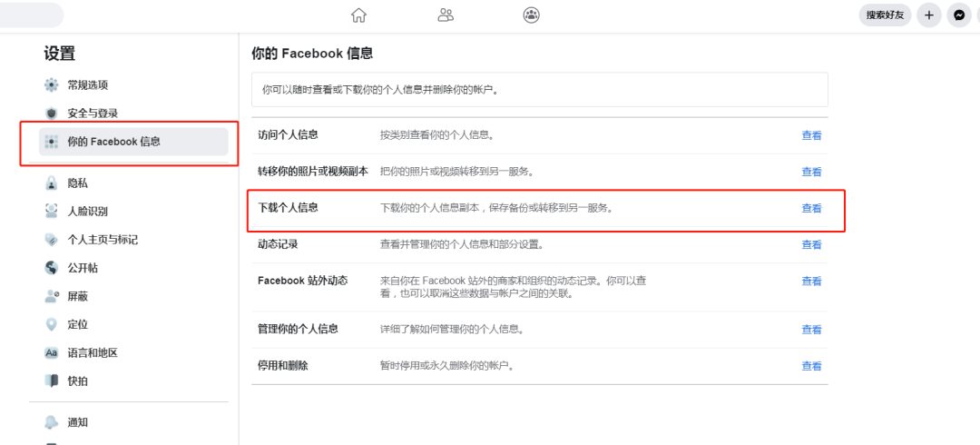Open 快拍 settings
Screen dimensions: 980x445
tap(77, 381)
